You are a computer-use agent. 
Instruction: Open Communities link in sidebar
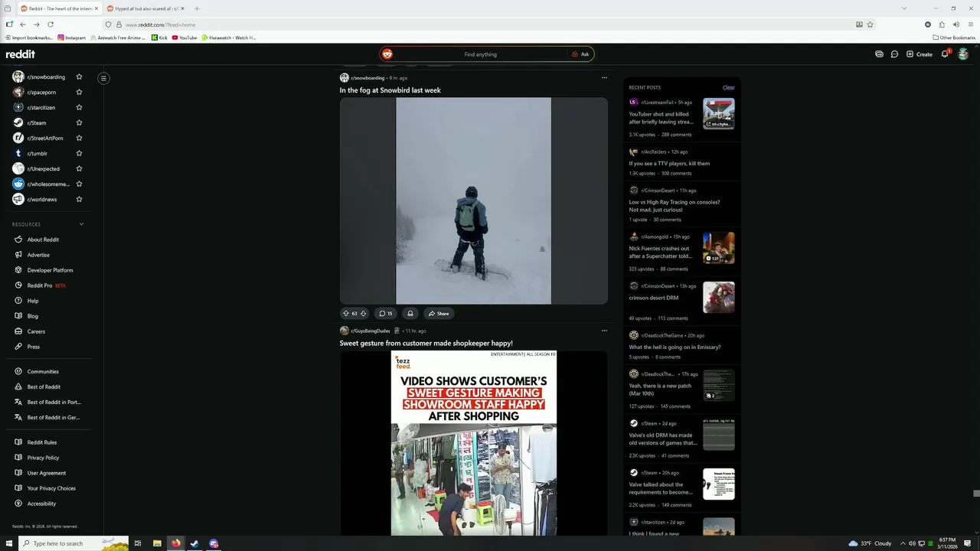click(x=43, y=372)
